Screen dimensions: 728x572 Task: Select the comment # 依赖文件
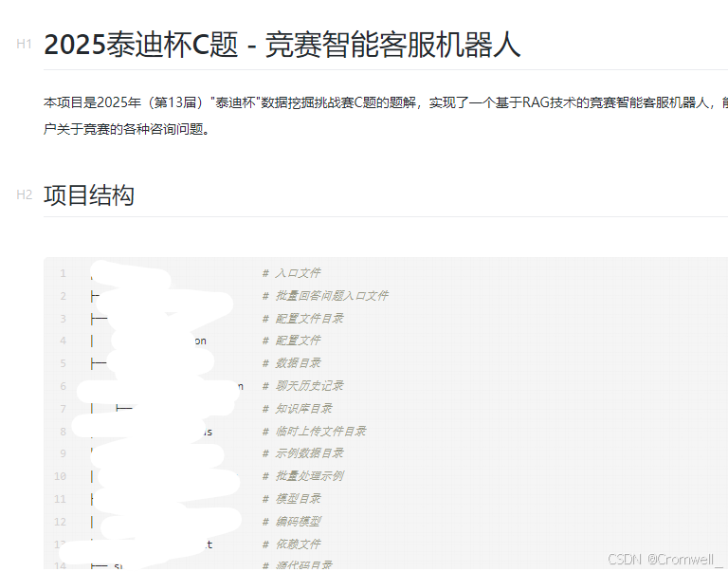click(292, 544)
